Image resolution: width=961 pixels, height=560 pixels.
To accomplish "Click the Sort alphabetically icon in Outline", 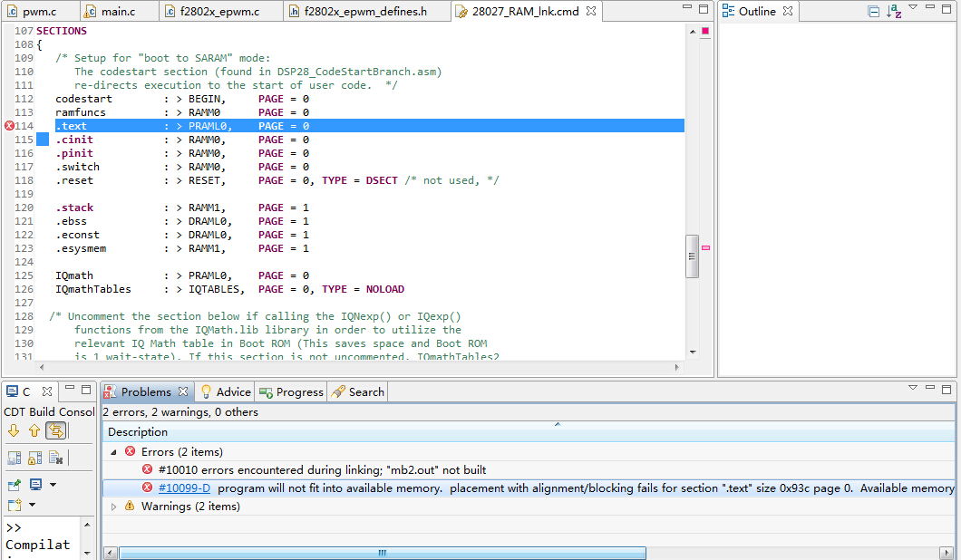I will (x=894, y=12).
